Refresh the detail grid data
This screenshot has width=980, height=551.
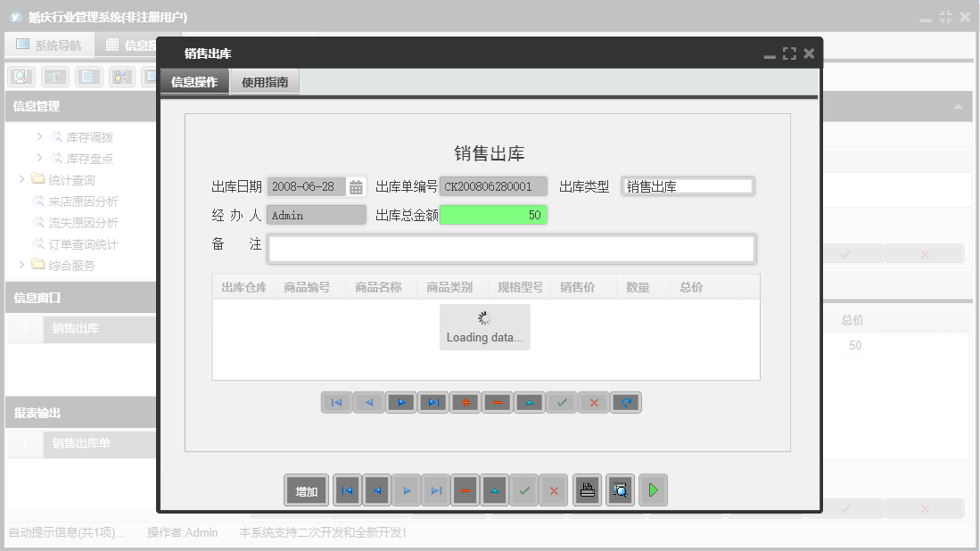[626, 402]
